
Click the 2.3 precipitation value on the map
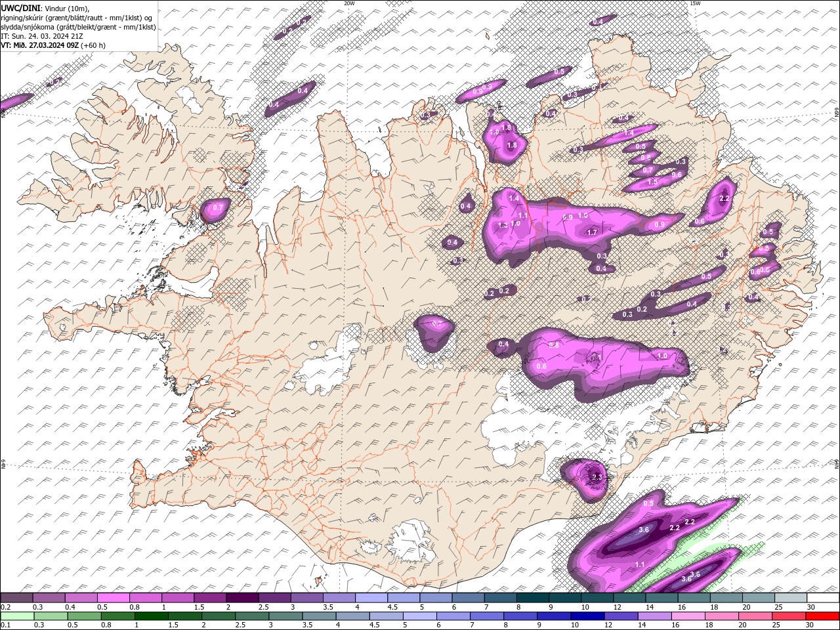click(597, 477)
